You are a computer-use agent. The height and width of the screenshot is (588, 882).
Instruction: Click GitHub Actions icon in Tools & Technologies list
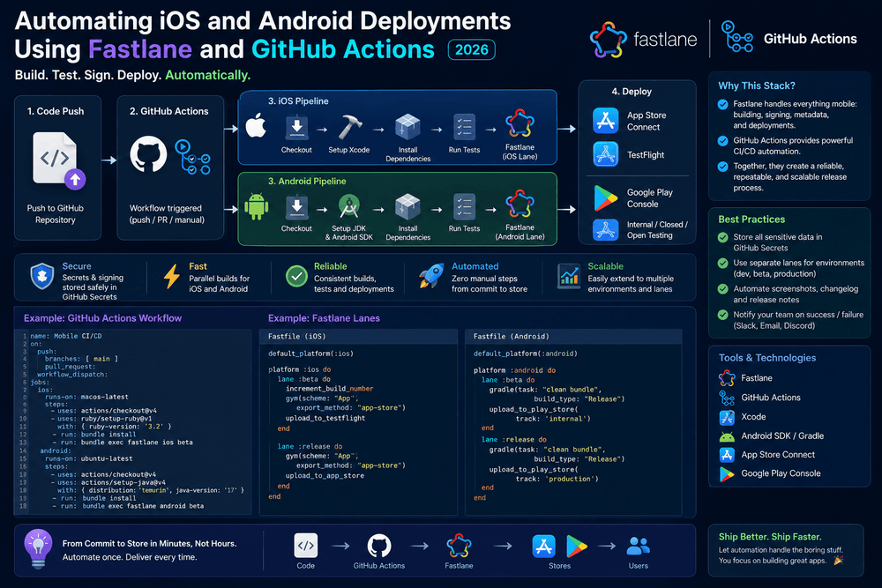click(727, 398)
